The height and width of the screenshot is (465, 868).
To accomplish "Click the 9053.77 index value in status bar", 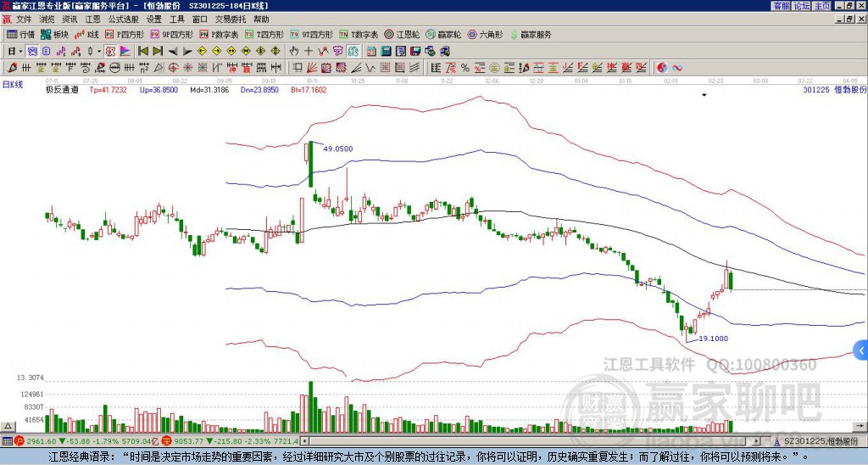I will [187, 441].
